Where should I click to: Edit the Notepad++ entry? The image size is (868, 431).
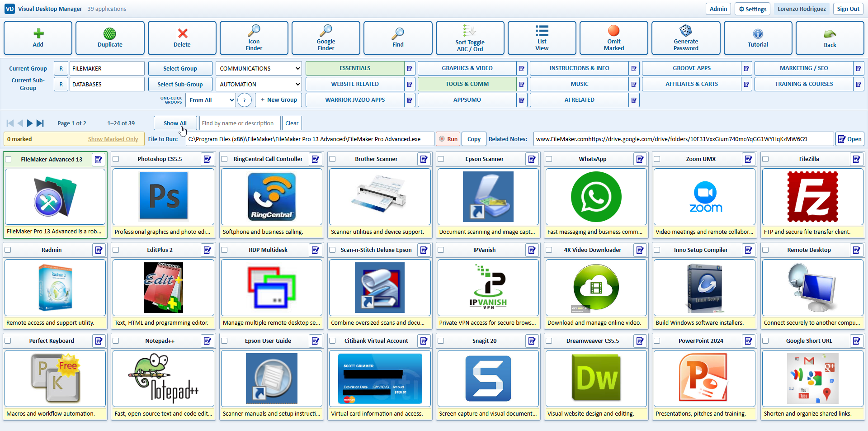[x=207, y=341]
